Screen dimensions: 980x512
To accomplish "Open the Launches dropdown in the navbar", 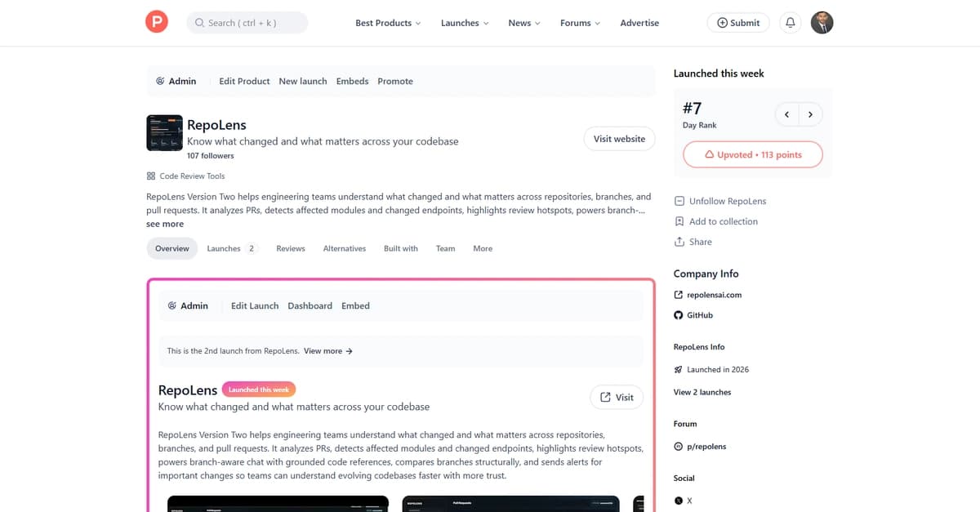I will click(464, 22).
